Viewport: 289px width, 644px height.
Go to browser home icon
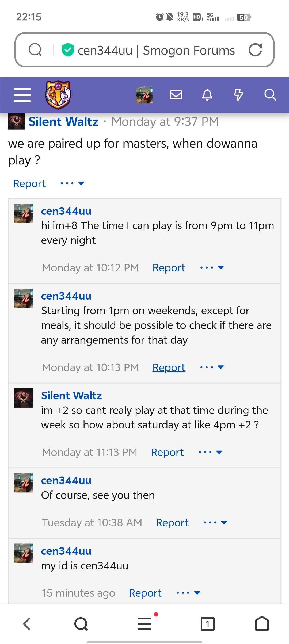click(x=262, y=624)
